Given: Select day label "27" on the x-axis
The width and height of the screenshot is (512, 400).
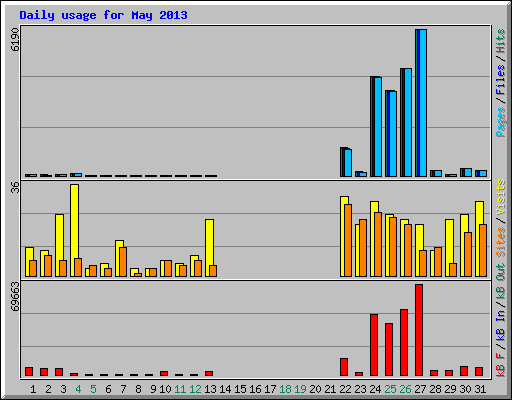Looking at the screenshot, I should click(x=420, y=389).
